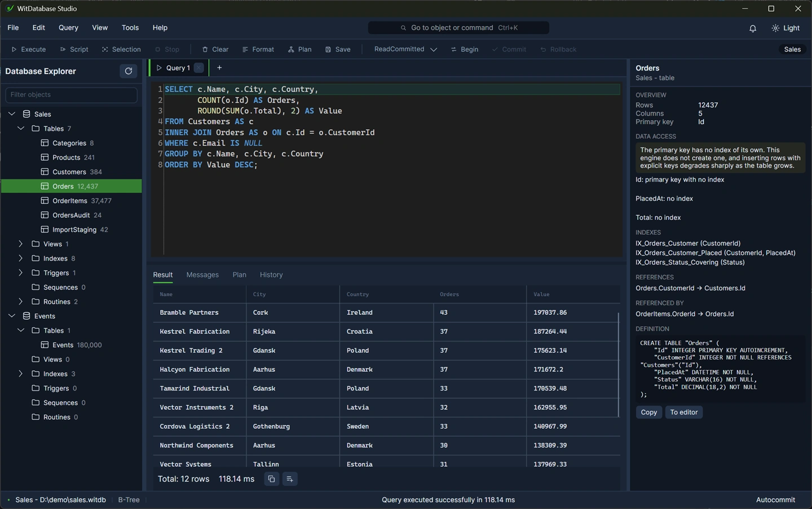Click the Filter objects field

[71, 95]
